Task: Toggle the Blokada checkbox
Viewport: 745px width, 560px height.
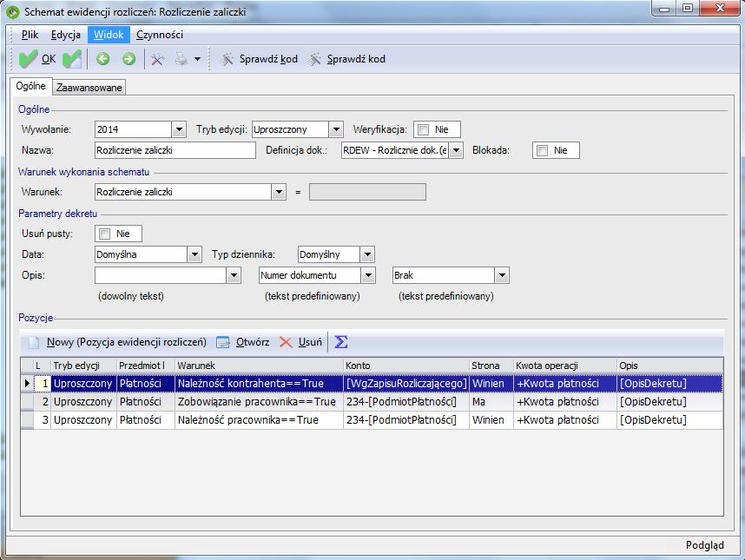Action: click(542, 150)
